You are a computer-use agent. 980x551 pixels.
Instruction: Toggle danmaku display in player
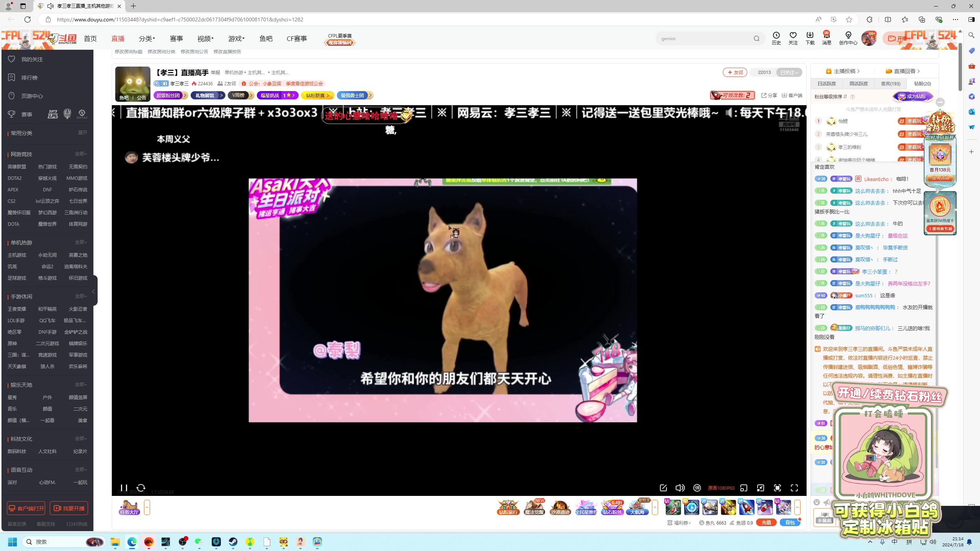[x=697, y=488]
